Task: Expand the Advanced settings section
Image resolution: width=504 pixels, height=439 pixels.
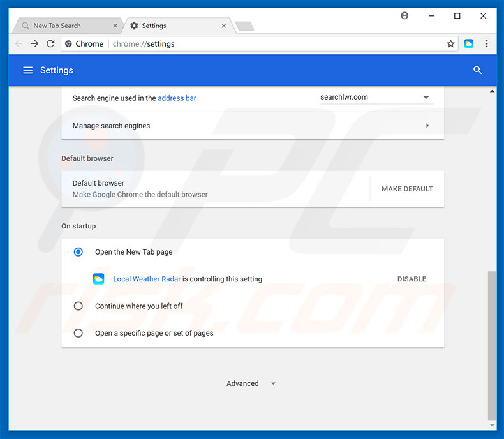Action: (251, 383)
